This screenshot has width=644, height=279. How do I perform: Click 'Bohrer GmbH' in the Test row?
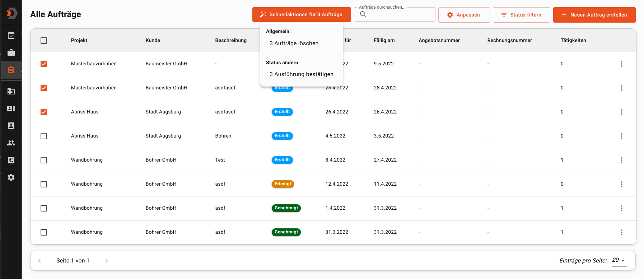pos(161,160)
